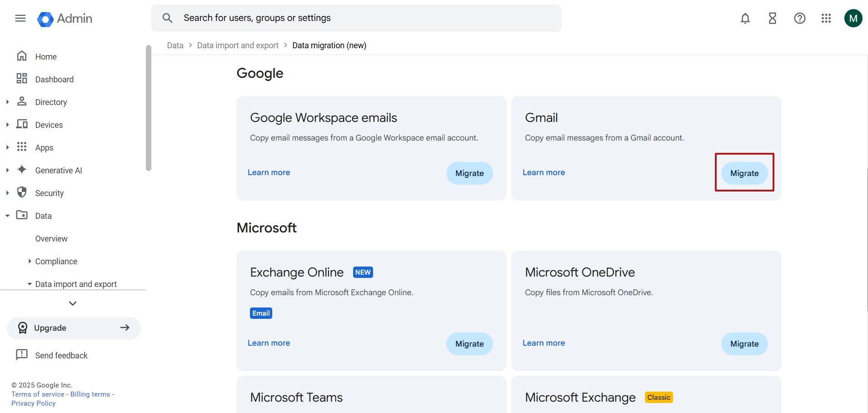This screenshot has width=868, height=413.
Task: Show more sidebar items chevron
Action: [73, 303]
